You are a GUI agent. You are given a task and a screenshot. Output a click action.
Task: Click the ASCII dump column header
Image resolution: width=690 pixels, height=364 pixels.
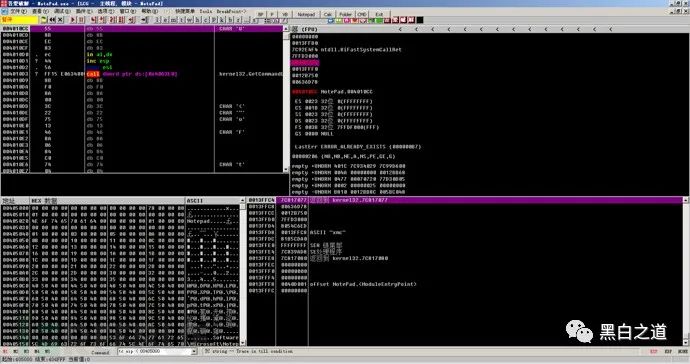[212, 201]
